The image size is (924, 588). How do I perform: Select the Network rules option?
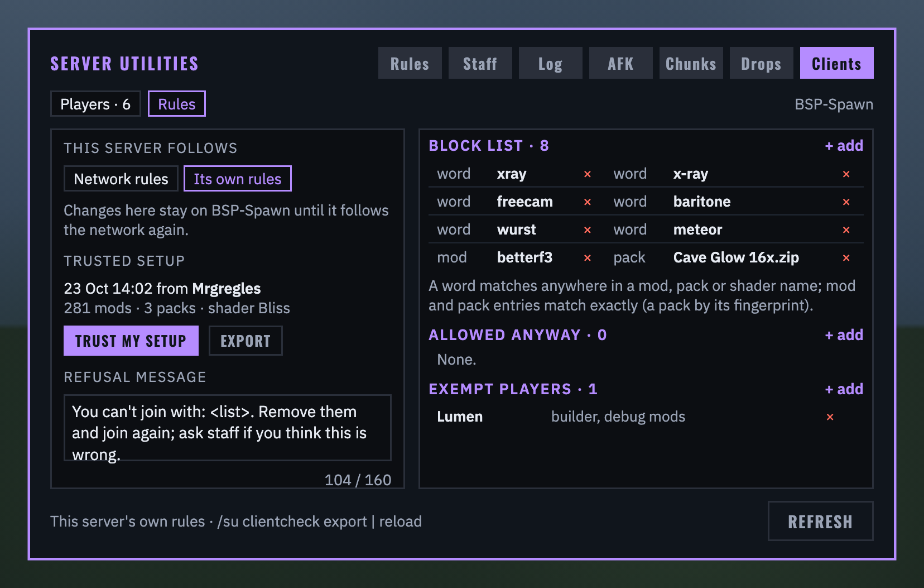point(121,179)
